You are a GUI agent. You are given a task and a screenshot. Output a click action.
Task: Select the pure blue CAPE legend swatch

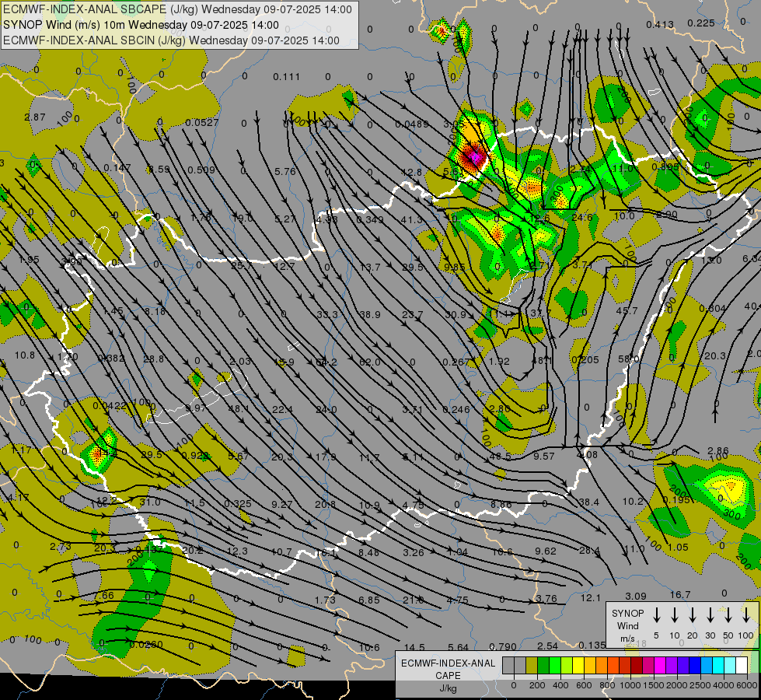[x=694, y=666]
